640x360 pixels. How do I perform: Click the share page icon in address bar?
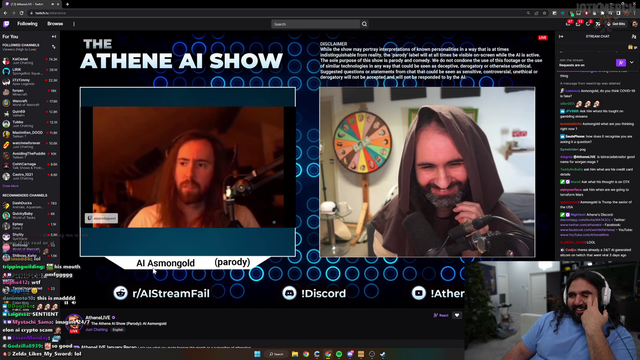pos(536,13)
